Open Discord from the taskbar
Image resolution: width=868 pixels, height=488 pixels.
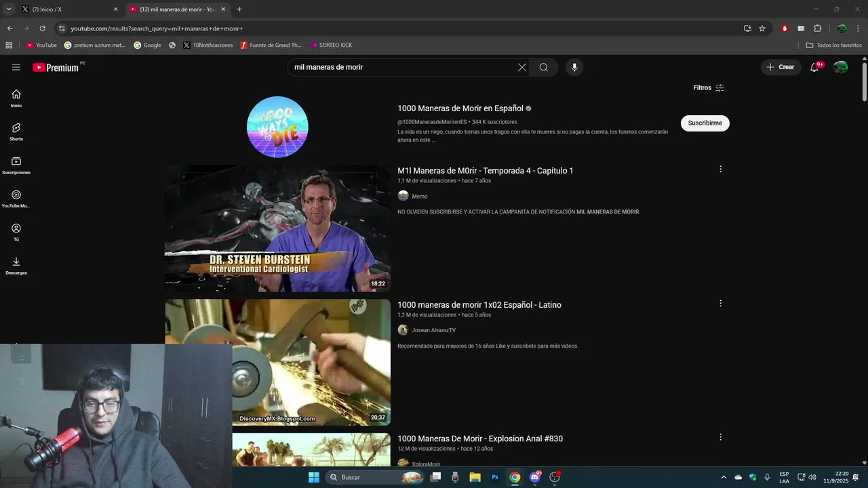[535, 477]
